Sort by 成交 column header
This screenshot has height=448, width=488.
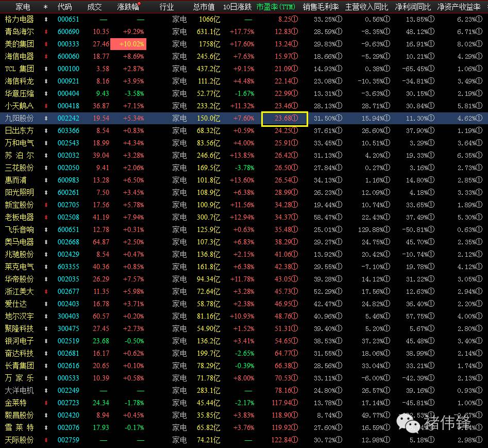[94, 7]
